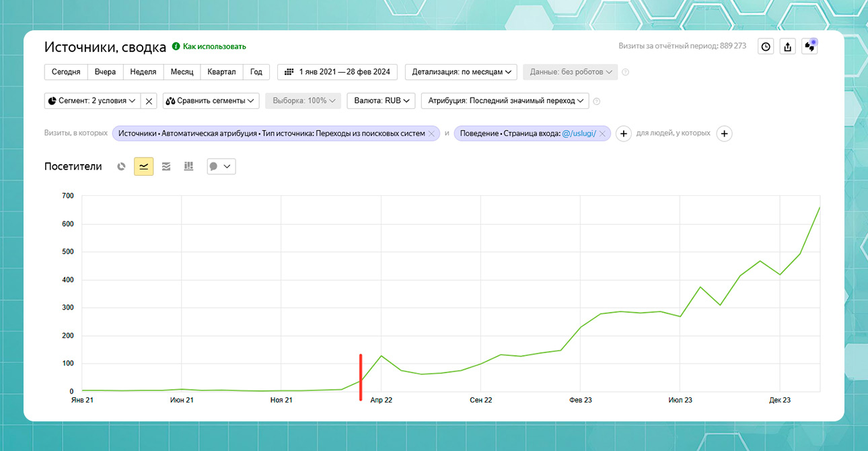Choose the 'Год' period option
Image resolution: width=868 pixels, height=451 pixels.
pos(256,72)
